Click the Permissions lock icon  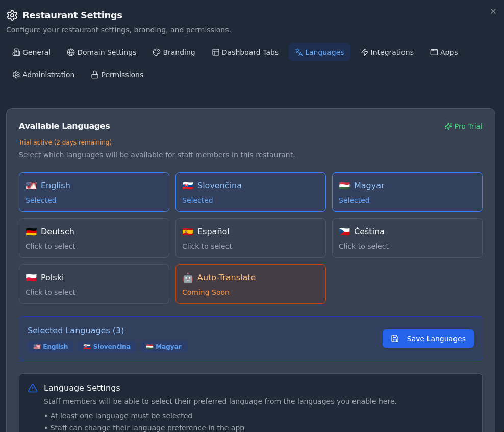(x=95, y=75)
